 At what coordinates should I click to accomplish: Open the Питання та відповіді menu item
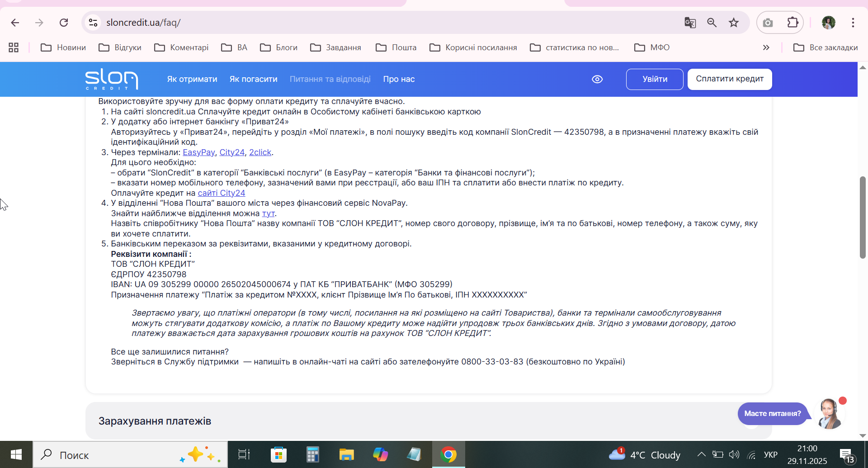[330, 79]
